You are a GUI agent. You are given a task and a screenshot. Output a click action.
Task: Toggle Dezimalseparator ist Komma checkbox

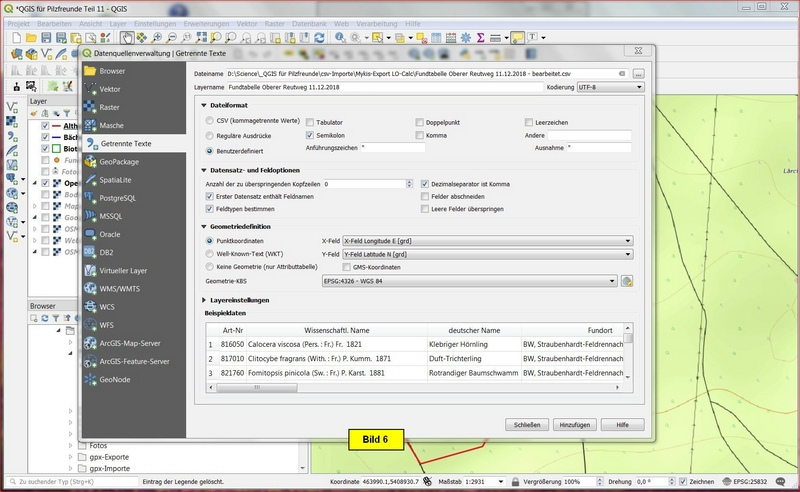[x=426, y=185]
